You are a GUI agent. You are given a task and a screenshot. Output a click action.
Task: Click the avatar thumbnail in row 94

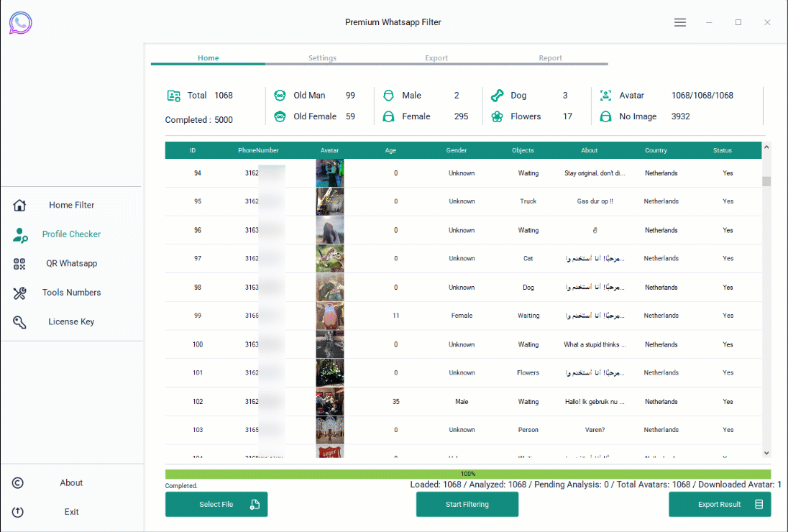[x=330, y=173]
